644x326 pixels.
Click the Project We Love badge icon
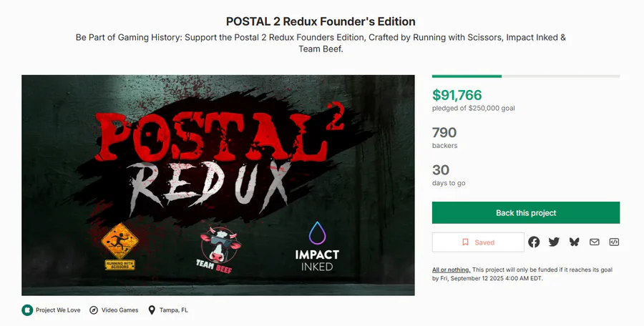[x=27, y=310]
